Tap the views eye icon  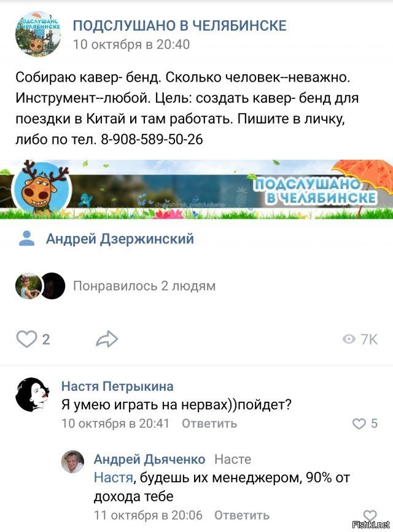(x=349, y=339)
